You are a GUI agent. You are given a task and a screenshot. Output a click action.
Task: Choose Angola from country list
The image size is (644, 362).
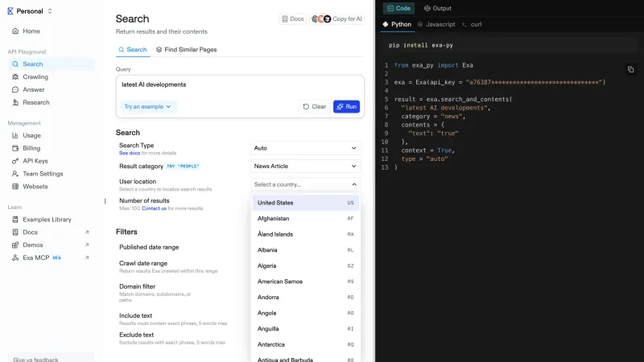[306, 313]
